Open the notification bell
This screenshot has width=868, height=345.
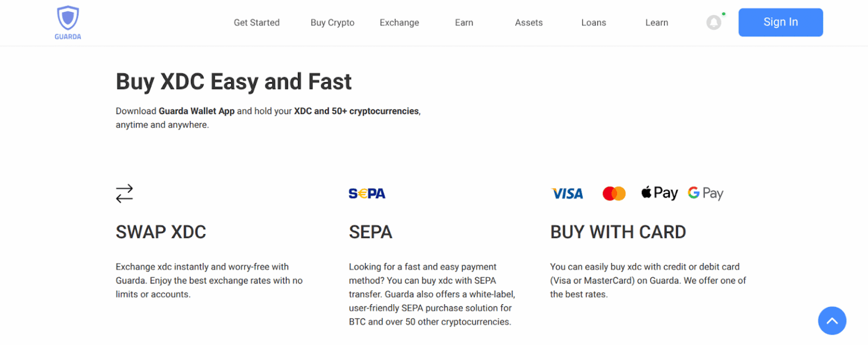(x=713, y=22)
